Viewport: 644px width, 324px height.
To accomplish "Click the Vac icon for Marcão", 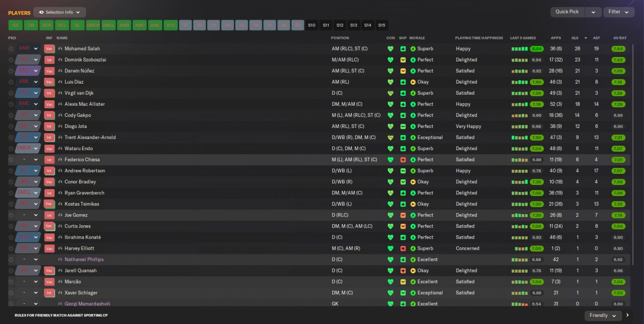I will [x=49, y=282].
